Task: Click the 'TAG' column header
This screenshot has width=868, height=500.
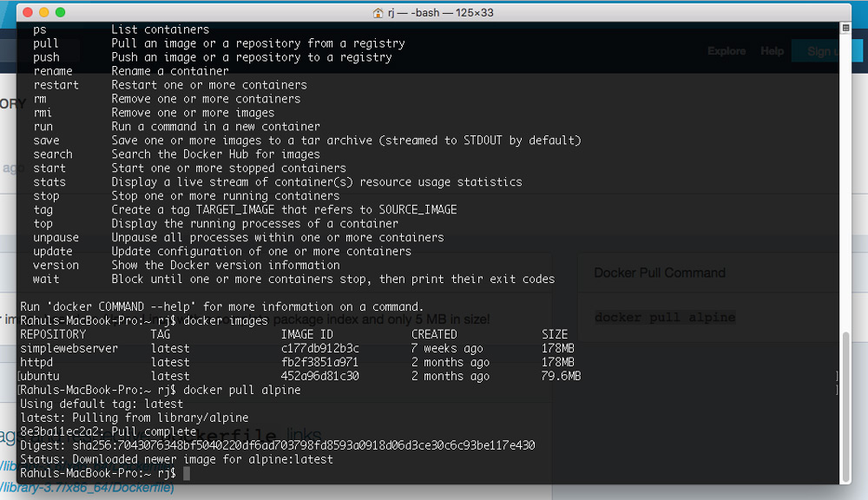Action: pyautogui.click(x=161, y=334)
